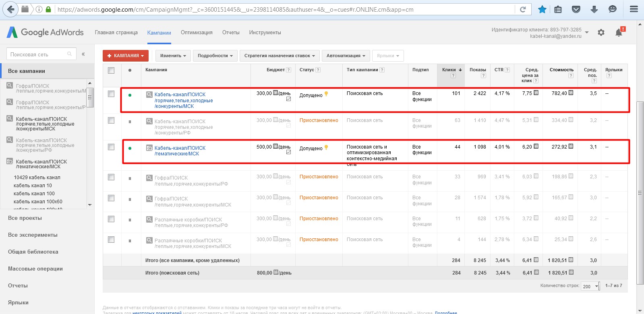View notifications via the bell icon

(619, 33)
